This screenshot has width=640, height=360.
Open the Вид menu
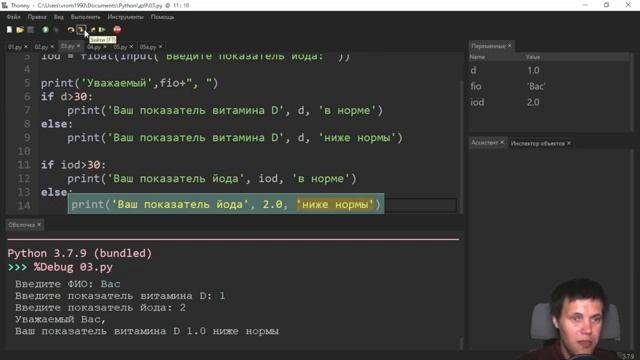pyautogui.click(x=59, y=17)
